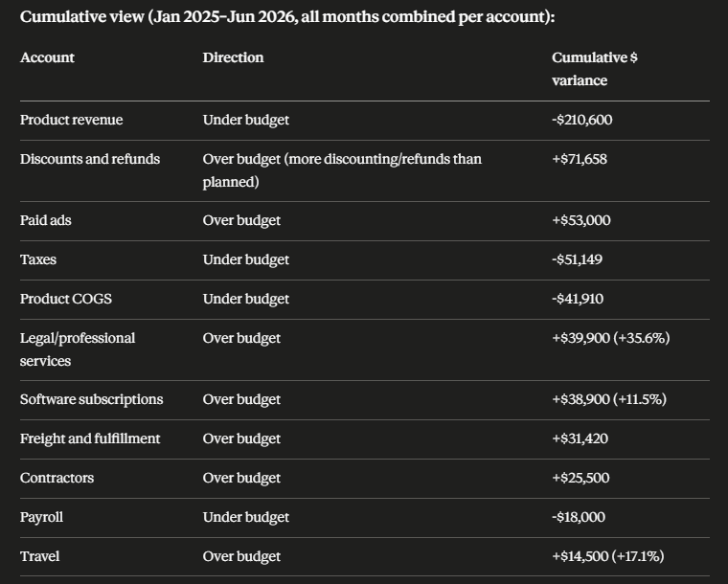Select the 'Discounts and refunds' account cell
Viewport: 728px width, 584px height.
pyautogui.click(x=90, y=159)
